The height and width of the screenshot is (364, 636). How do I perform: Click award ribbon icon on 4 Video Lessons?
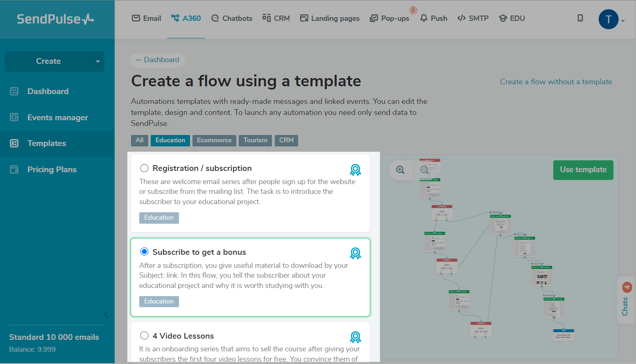(355, 337)
